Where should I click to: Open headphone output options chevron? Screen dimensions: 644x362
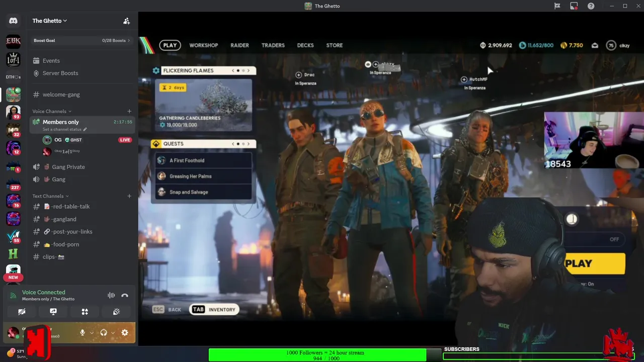point(113,332)
